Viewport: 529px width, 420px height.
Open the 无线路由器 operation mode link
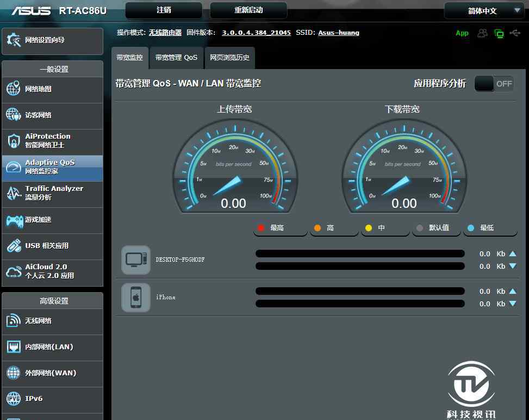coord(165,33)
